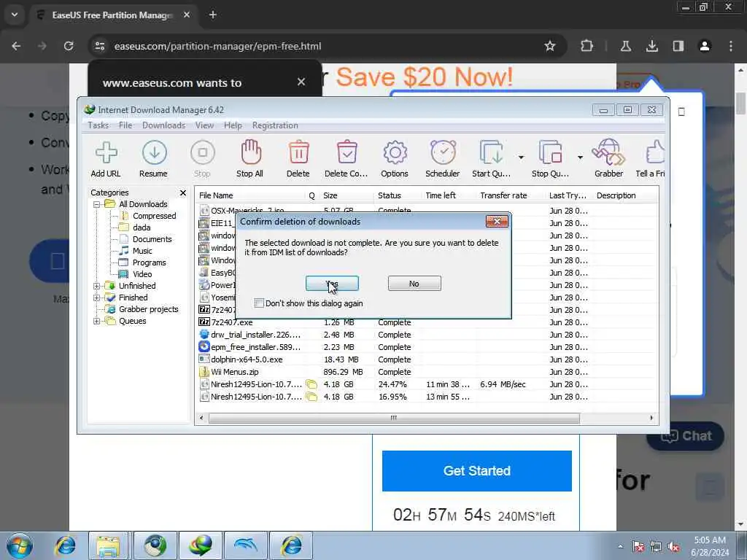Viewport: 747px width, 560px height.
Task: Expand the Unfinished category node
Action: point(97,286)
